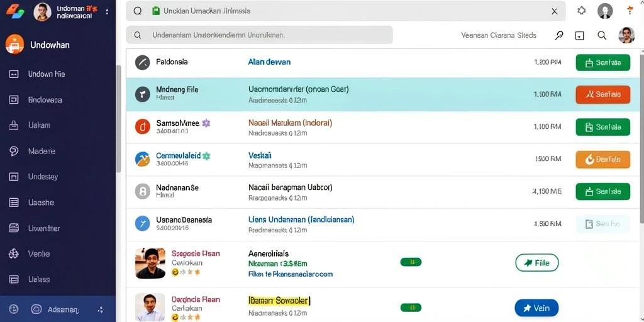Viewport: 644px width, 322px height.
Task: Focus the Undananiam search field
Action: [x=259, y=35]
